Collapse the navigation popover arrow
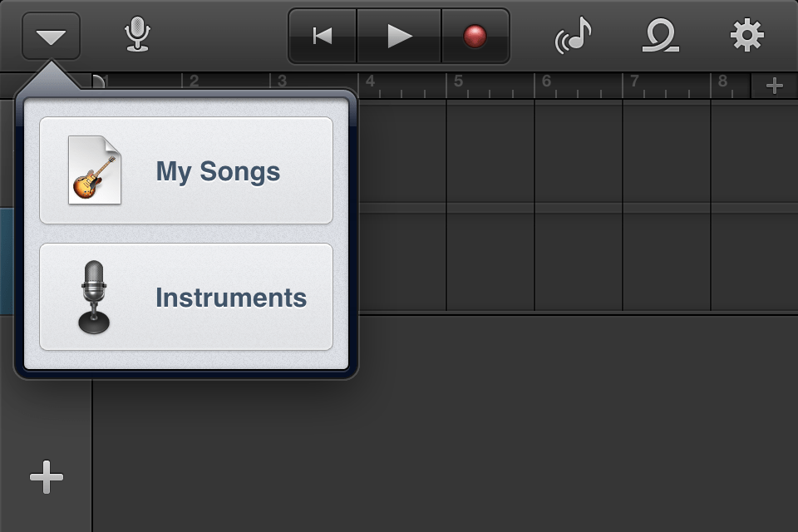Image resolution: width=798 pixels, height=532 pixels. 52,35
